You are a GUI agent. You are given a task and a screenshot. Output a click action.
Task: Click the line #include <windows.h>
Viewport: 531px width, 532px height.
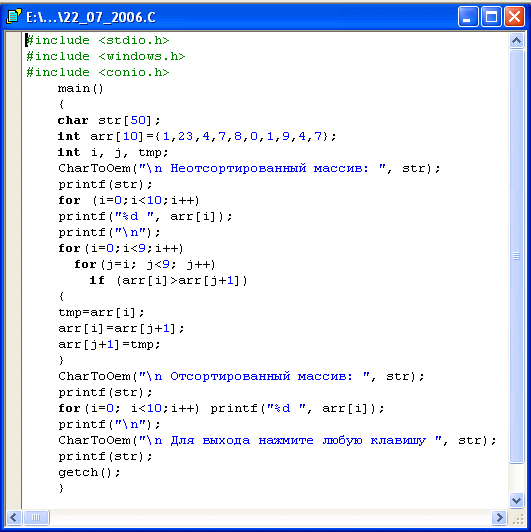106,56
